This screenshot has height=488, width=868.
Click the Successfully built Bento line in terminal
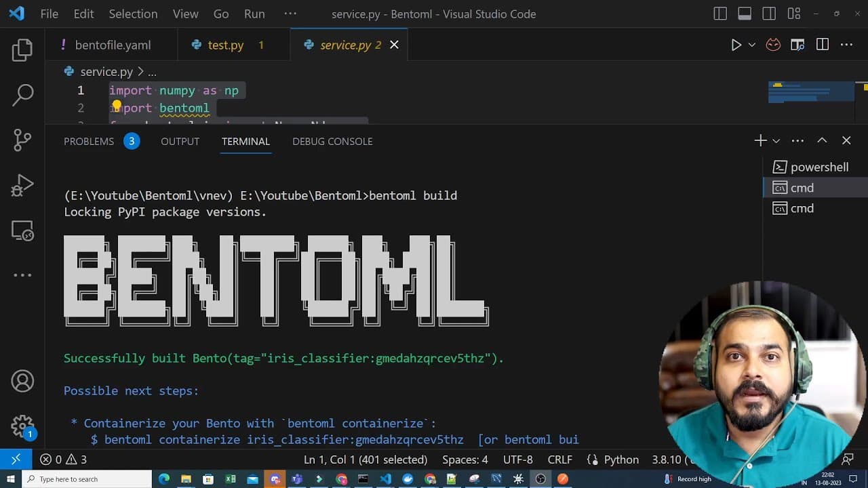coord(284,358)
